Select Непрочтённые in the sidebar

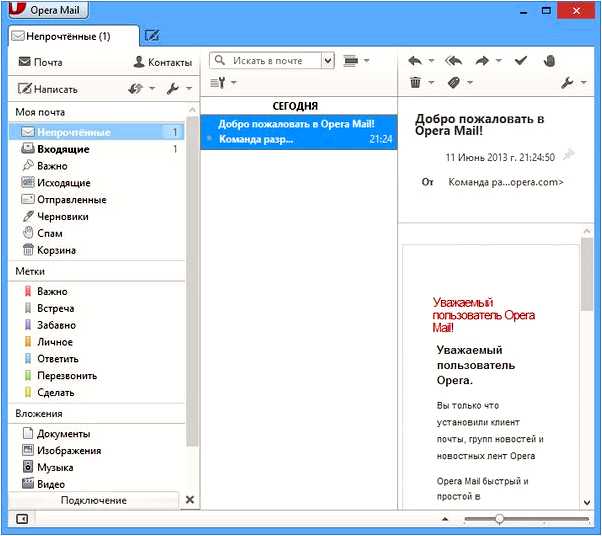[x=96, y=132]
